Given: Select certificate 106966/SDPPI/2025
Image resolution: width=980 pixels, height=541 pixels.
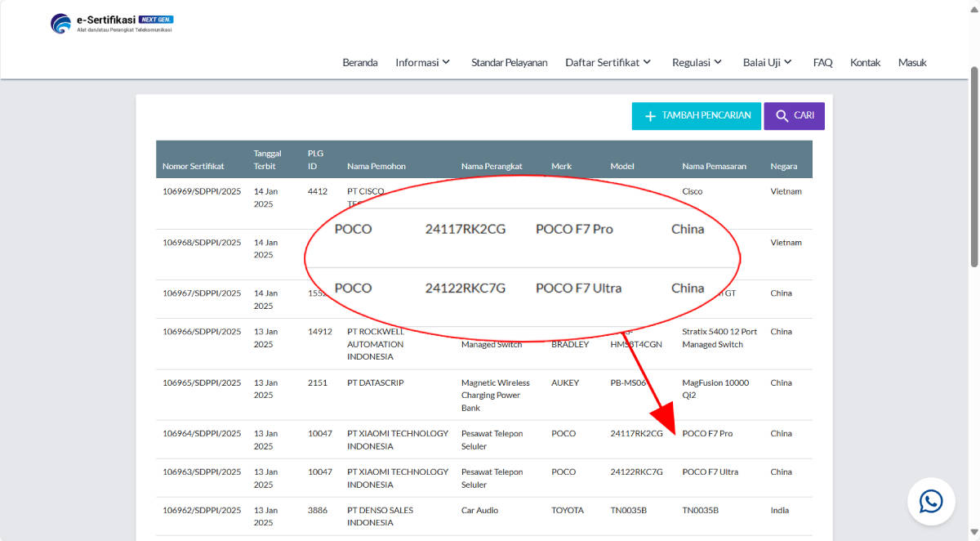Looking at the screenshot, I should pyautogui.click(x=202, y=331).
